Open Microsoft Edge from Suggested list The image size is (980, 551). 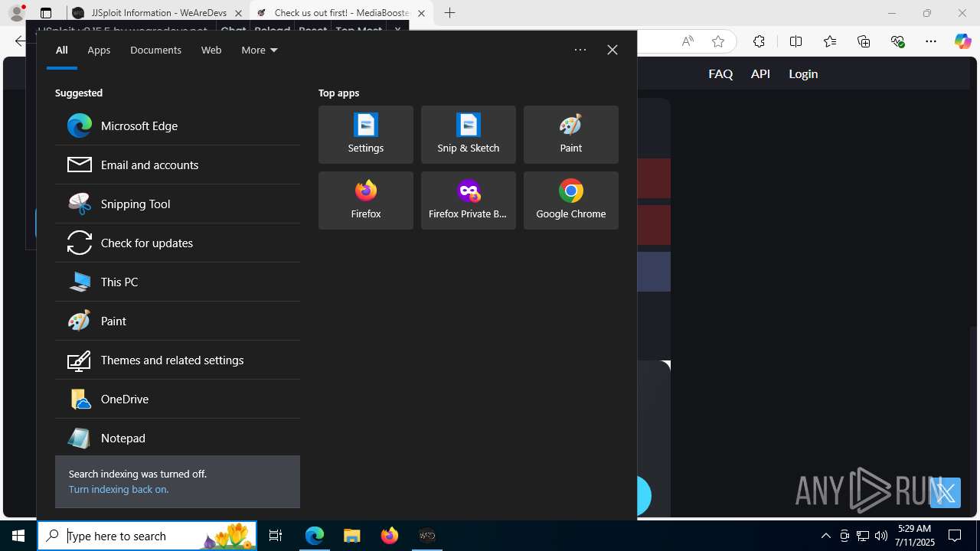(x=177, y=126)
